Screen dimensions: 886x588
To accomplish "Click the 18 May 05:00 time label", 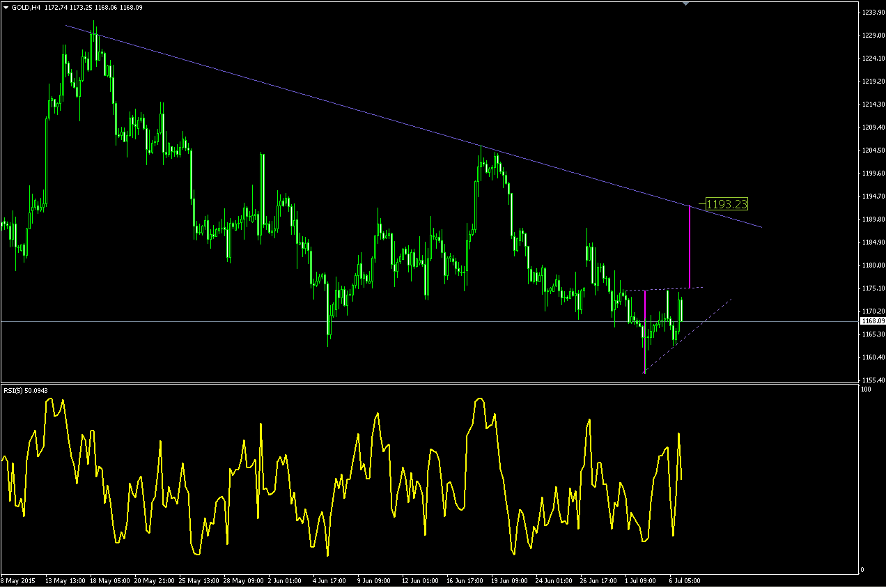I will point(109,580).
